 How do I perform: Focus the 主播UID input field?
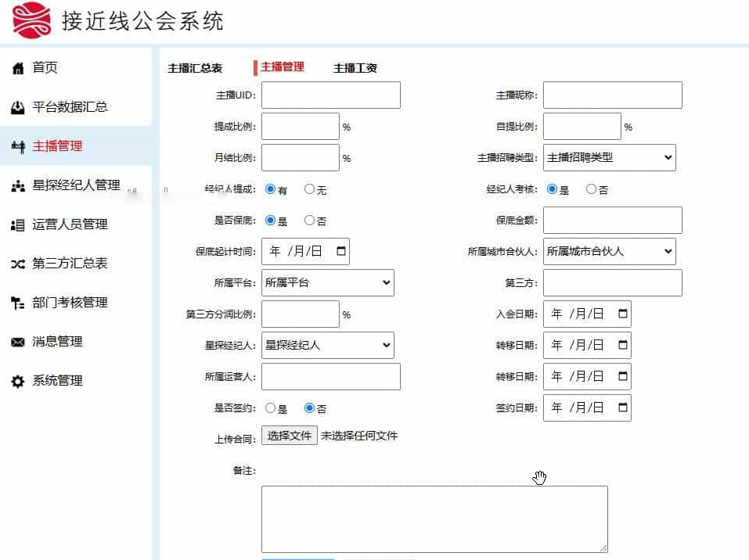coord(331,95)
